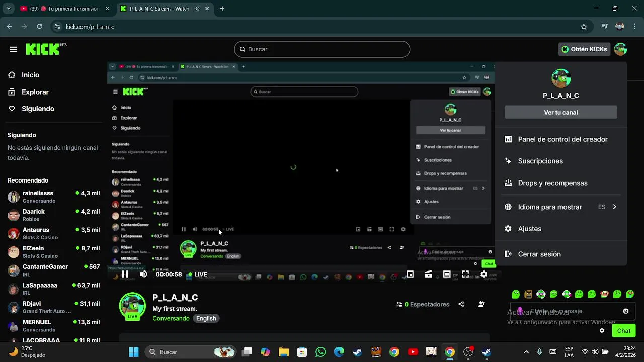
Task: Open Ajustes from profile menu
Action: [560, 229]
